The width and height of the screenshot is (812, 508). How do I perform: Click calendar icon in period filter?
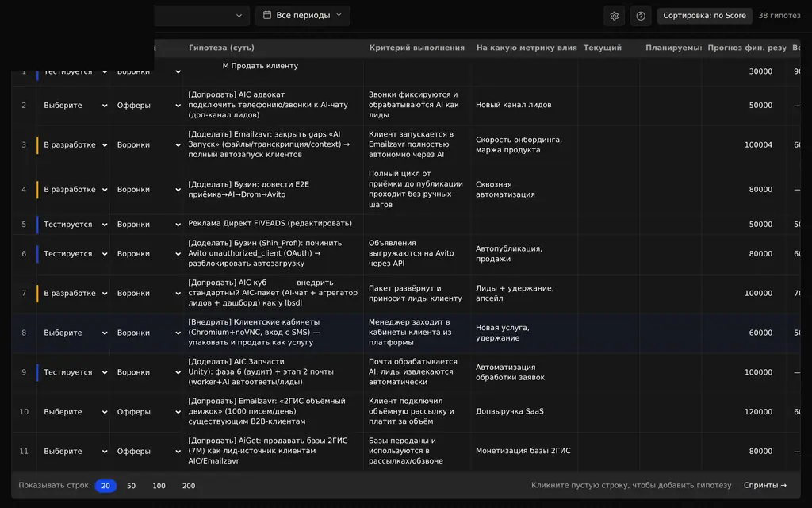267,15
